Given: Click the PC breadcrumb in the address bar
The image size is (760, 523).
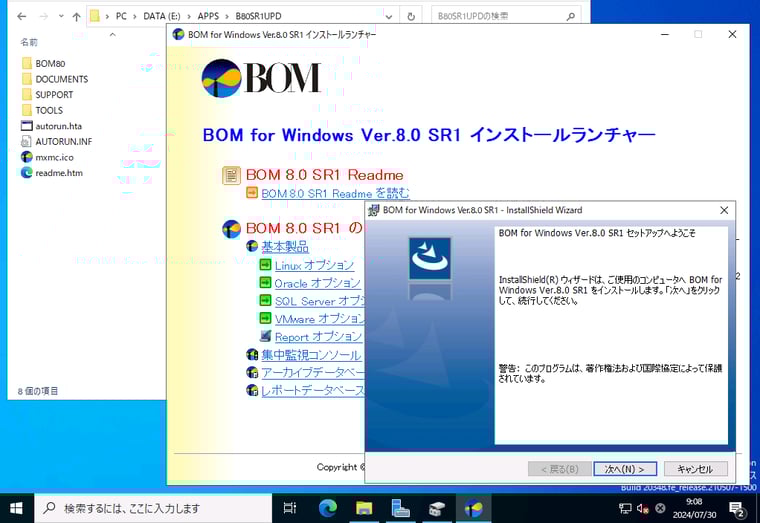Looking at the screenshot, I should pyautogui.click(x=121, y=16).
